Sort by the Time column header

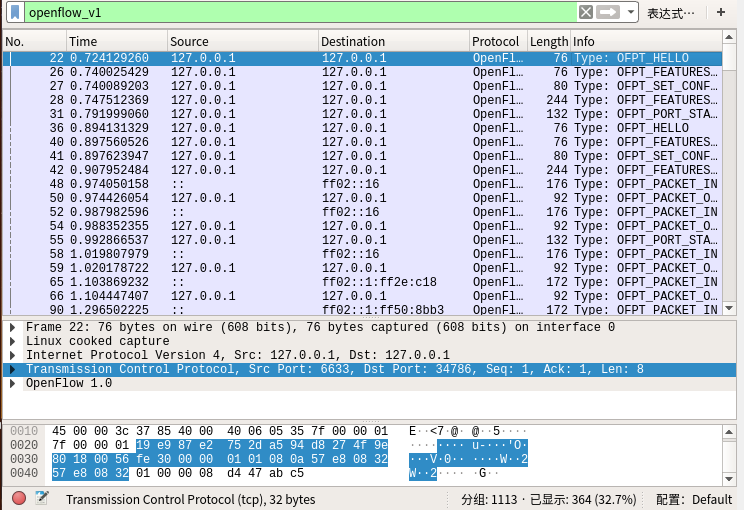pos(117,41)
